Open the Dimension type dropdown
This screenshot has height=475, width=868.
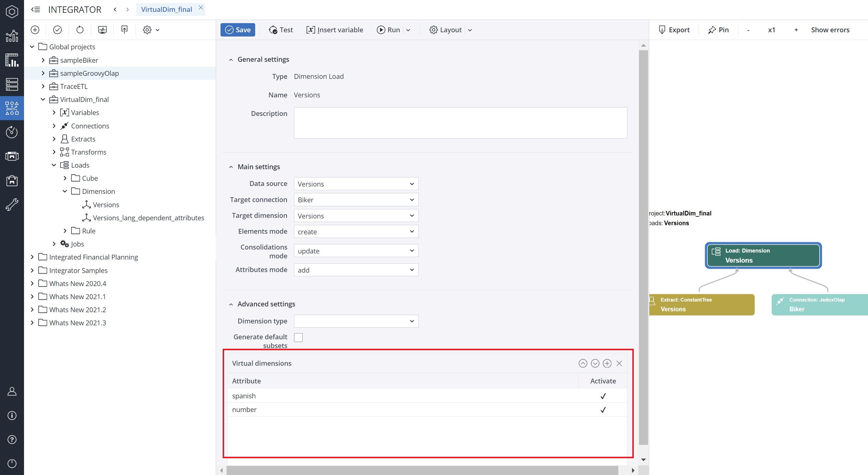(x=356, y=321)
